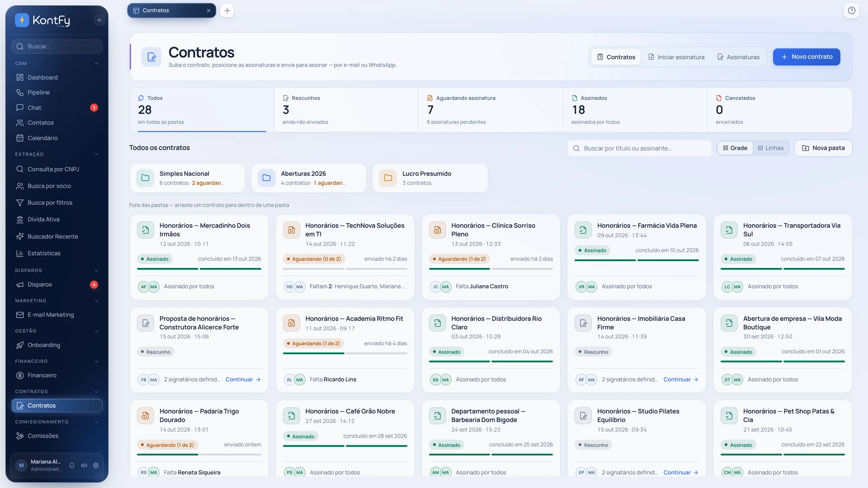Open Busca por filtros
Image resolution: width=868 pixels, height=488 pixels.
57,203
